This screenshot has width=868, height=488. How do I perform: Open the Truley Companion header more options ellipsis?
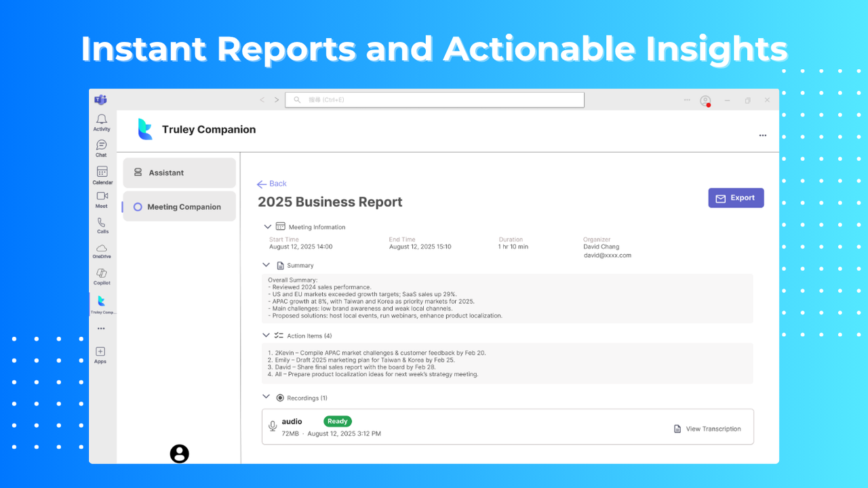[x=763, y=136]
